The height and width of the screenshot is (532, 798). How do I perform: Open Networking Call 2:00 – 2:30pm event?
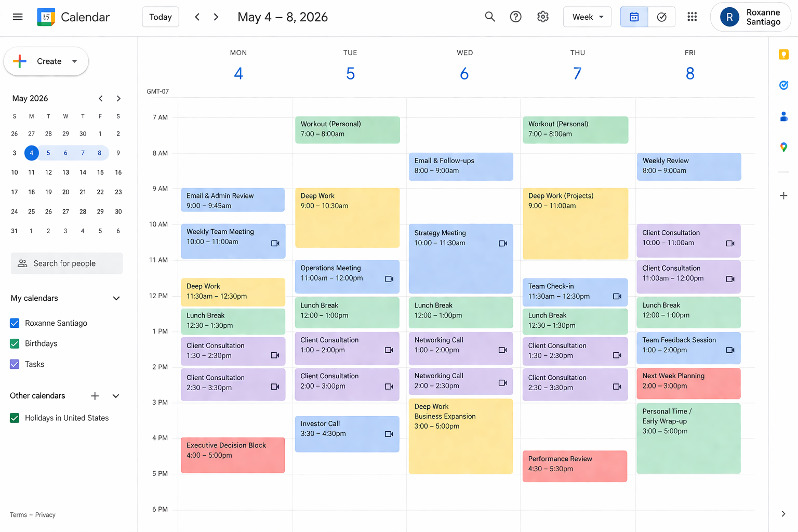click(x=461, y=381)
